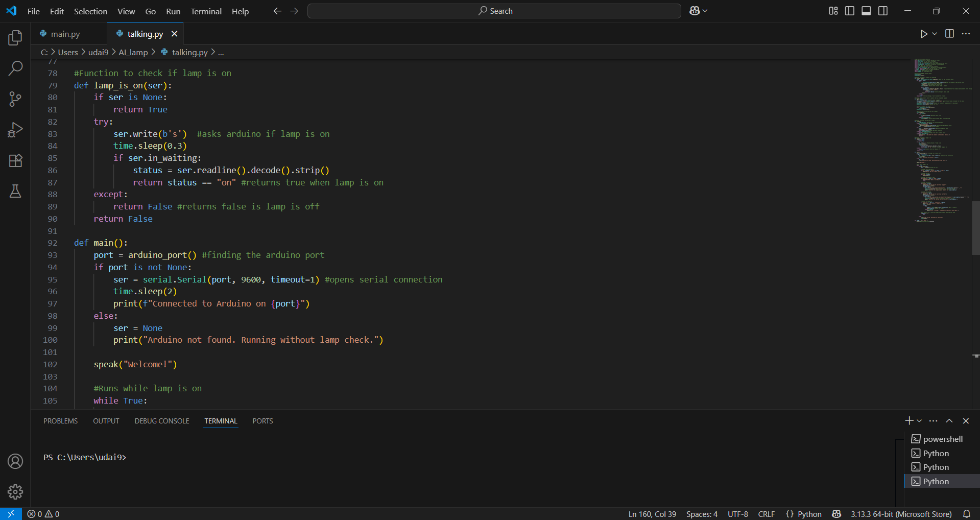Select the TERMINAL panel tab
The width and height of the screenshot is (980, 520).
click(x=221, y=421)
